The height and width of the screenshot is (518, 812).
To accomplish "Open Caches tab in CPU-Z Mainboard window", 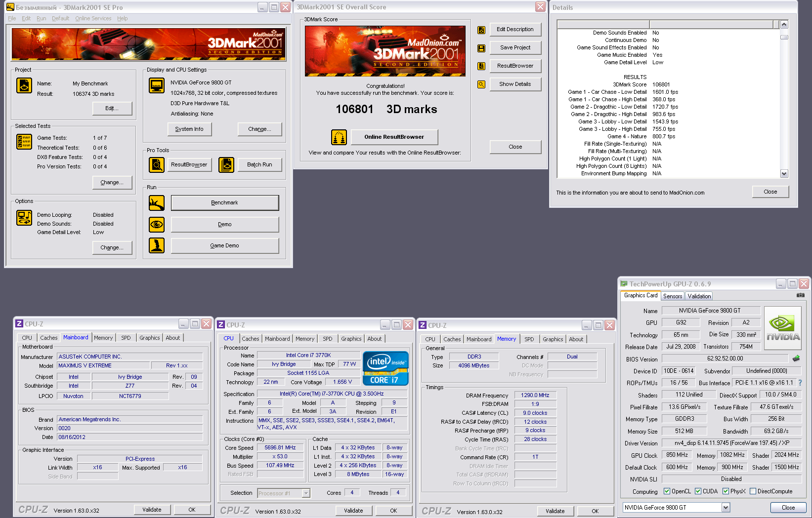I will [49, 338].
